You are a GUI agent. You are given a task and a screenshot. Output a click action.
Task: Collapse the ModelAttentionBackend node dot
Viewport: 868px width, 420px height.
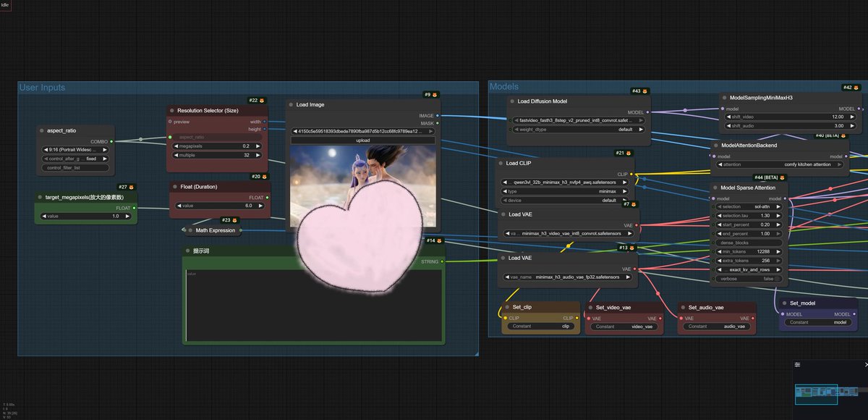pos(715,145)
